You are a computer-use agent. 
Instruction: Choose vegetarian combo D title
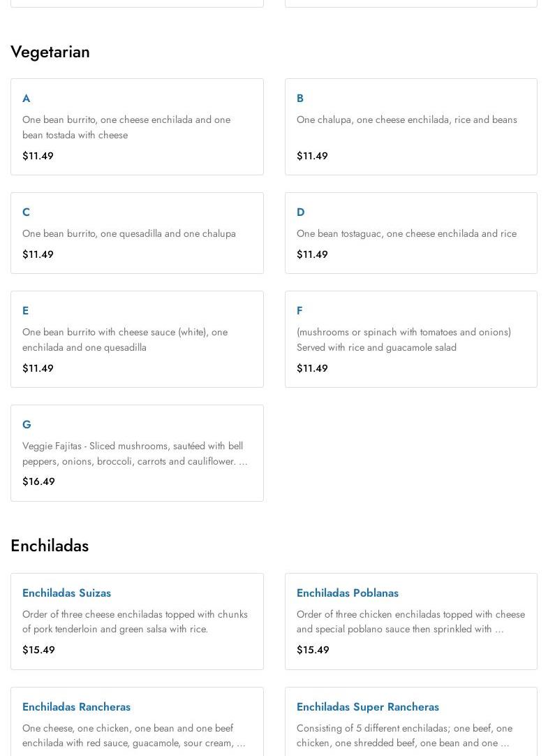point(301,212)
